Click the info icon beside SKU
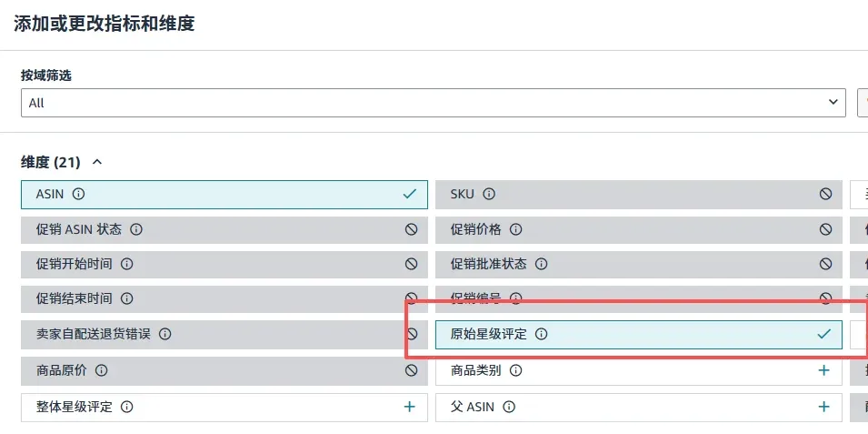The image size is (868, 434). point(489,194)
